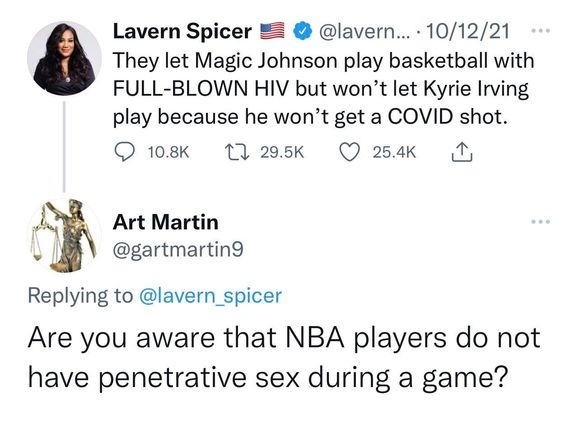The height and width of the screenshot is (424, 580).
Task: Click the retweet arrows icon
Action: tap(237, 152)
